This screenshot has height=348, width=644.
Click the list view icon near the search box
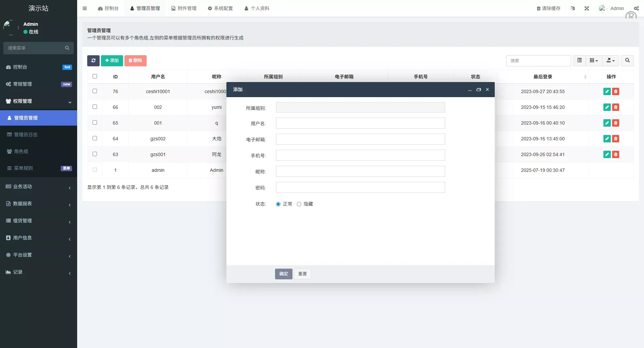[579, 61]
